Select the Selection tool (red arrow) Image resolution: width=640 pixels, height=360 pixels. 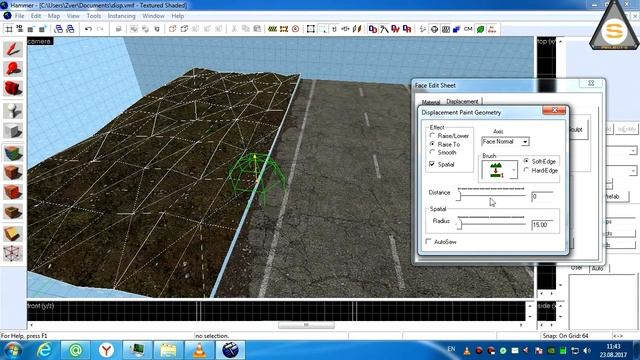click(x=13, y=49)
